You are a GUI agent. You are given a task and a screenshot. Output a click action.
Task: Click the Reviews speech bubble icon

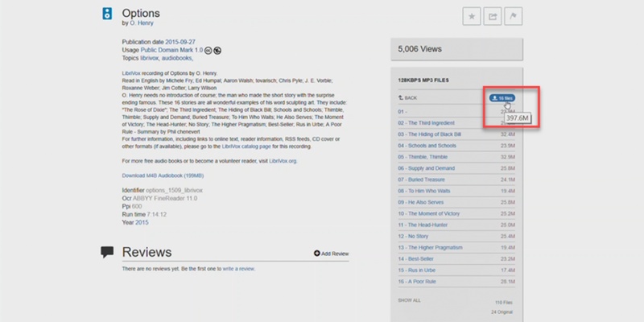click(x=107, y=252)
